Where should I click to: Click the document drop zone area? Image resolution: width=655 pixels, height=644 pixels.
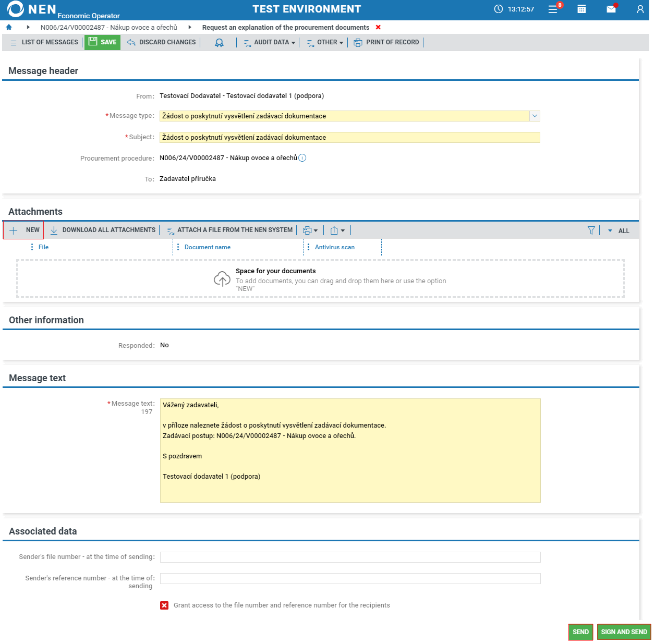pos(320,278)
